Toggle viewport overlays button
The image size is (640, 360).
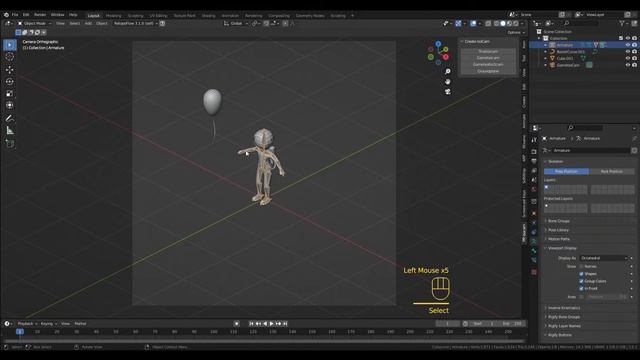pos(473,24)
